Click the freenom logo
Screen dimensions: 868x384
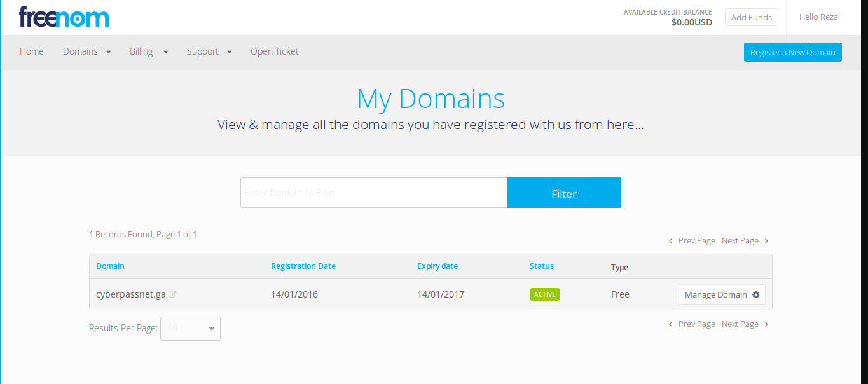coord(64,17)
